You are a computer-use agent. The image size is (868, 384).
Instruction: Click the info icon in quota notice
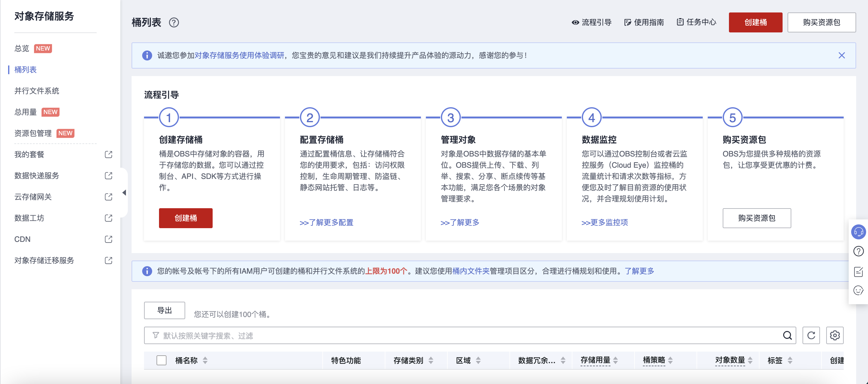pyautogui.click(x=147, y=271)
